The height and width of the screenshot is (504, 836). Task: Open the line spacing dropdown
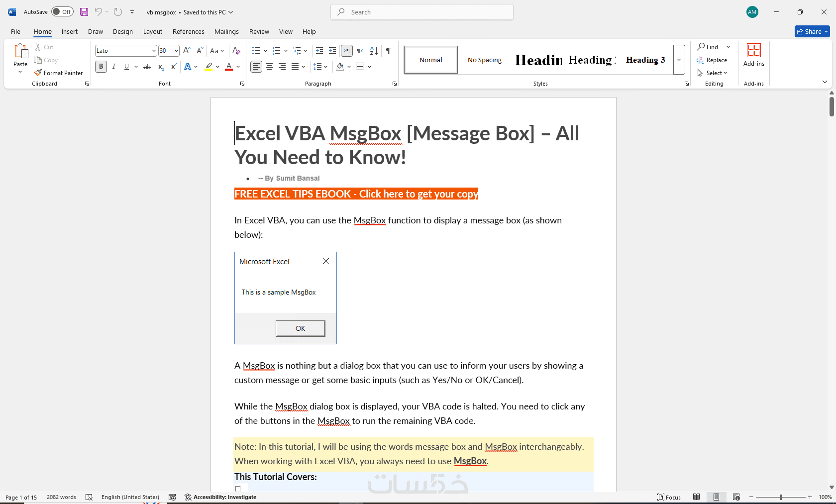pyautogui.click(x=320, y=67)
